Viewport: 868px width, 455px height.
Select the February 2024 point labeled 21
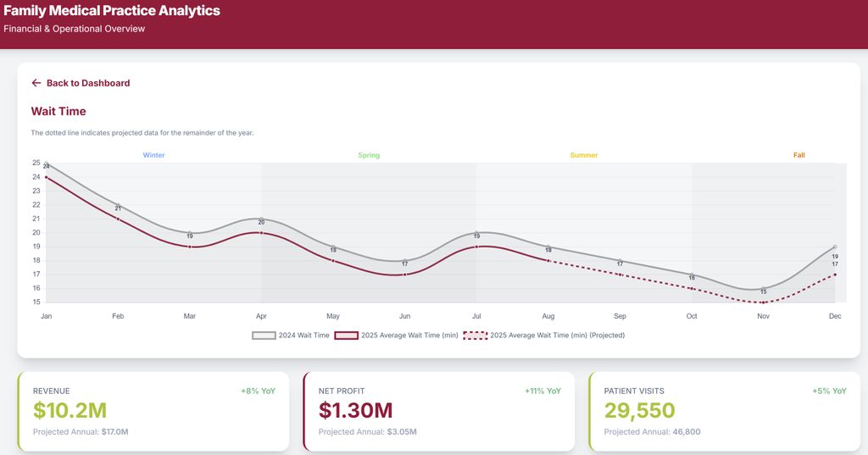click(118, 205)
